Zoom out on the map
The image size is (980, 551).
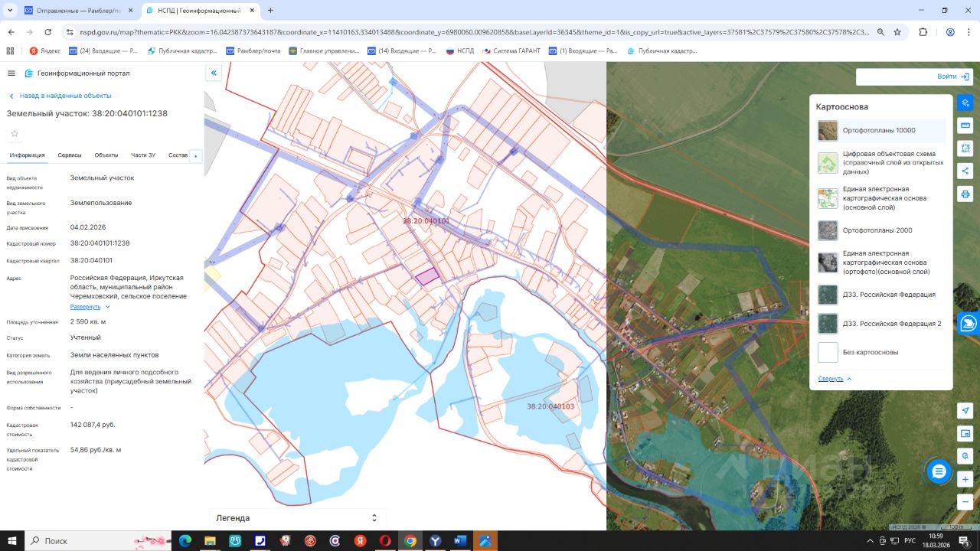[965, 503]
